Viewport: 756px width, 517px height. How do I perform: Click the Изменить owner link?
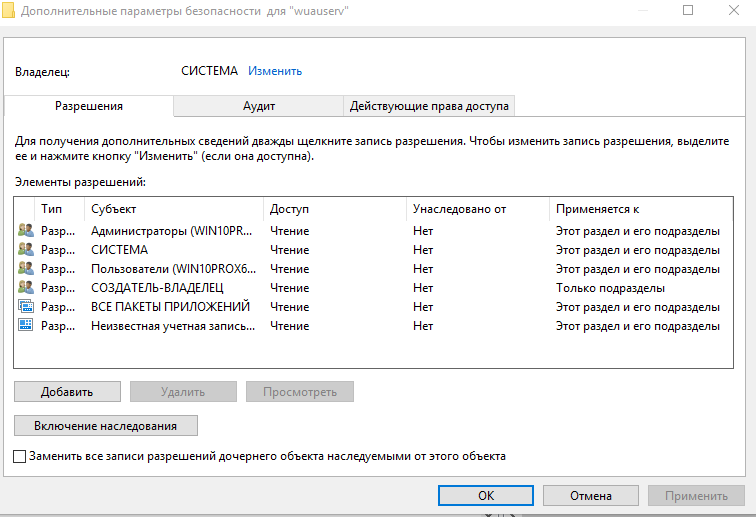pos(275,71)
